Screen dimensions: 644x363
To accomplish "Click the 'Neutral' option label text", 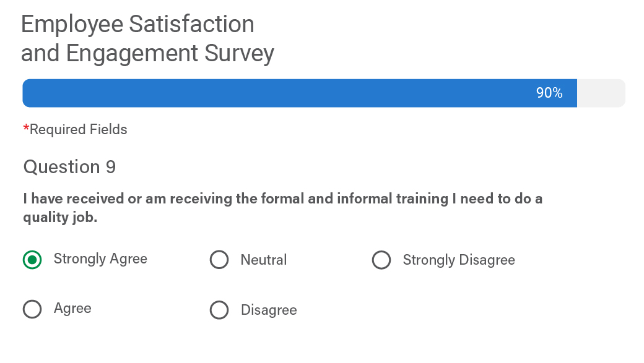I will pos(264,260).
